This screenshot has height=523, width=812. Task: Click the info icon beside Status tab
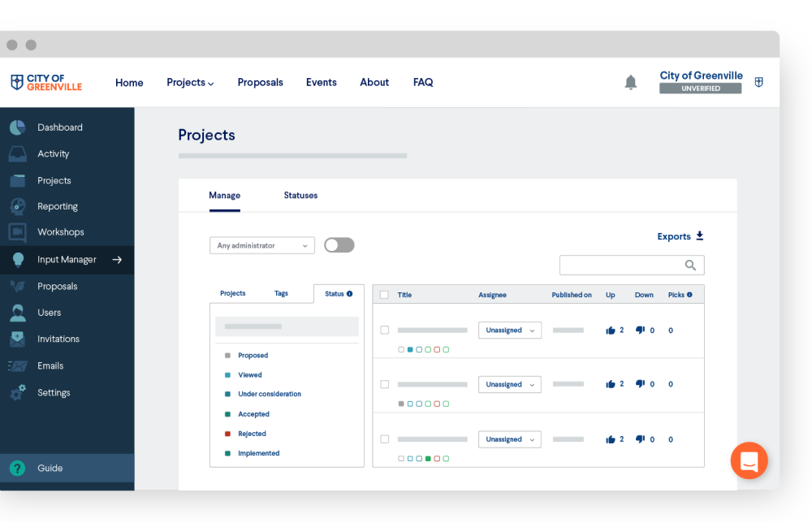(x=349, y=294)
